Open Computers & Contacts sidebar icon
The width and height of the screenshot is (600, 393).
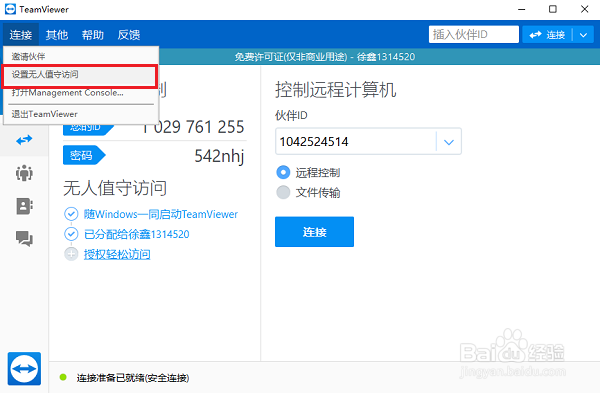(x=24, y=206)
